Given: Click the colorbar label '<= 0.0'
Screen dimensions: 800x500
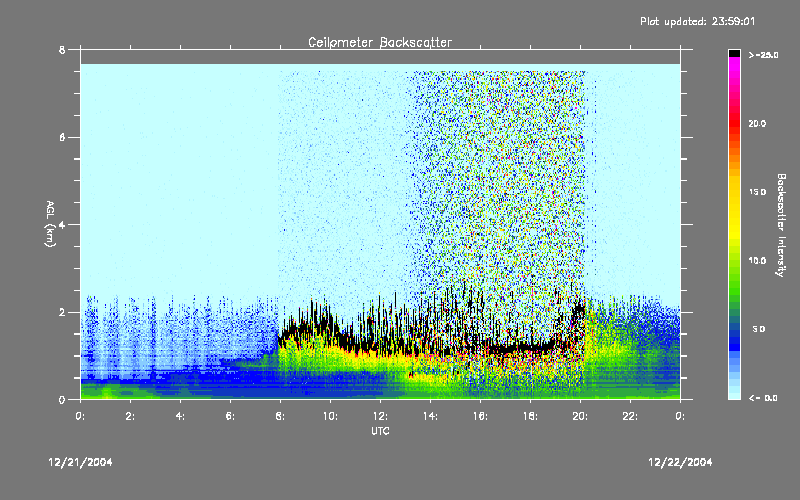Looking at the screenshot, I should click(x=763, y=398).
